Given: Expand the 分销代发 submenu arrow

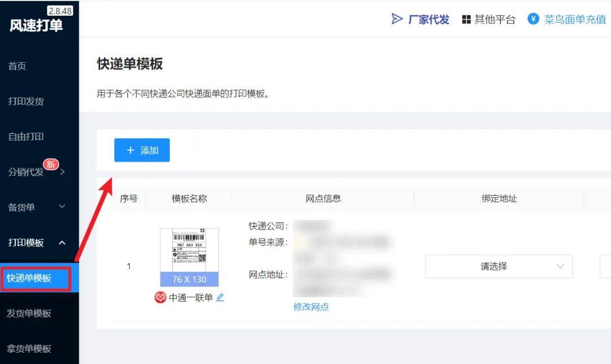Looking at the screenshot, I should 62,172.
